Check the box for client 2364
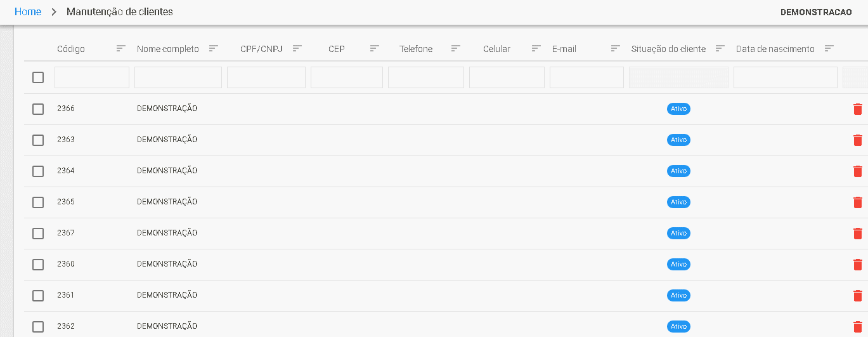868x337 pixels. pos(38,171)
